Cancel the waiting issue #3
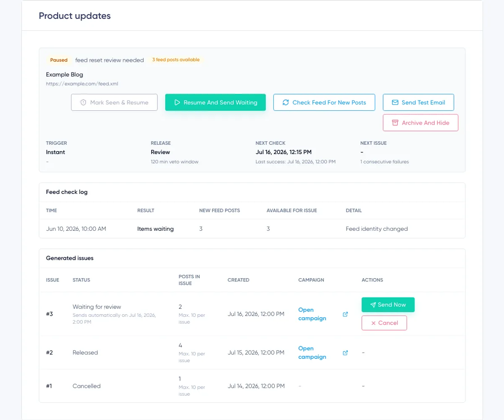504x420 pixels. 384,323
